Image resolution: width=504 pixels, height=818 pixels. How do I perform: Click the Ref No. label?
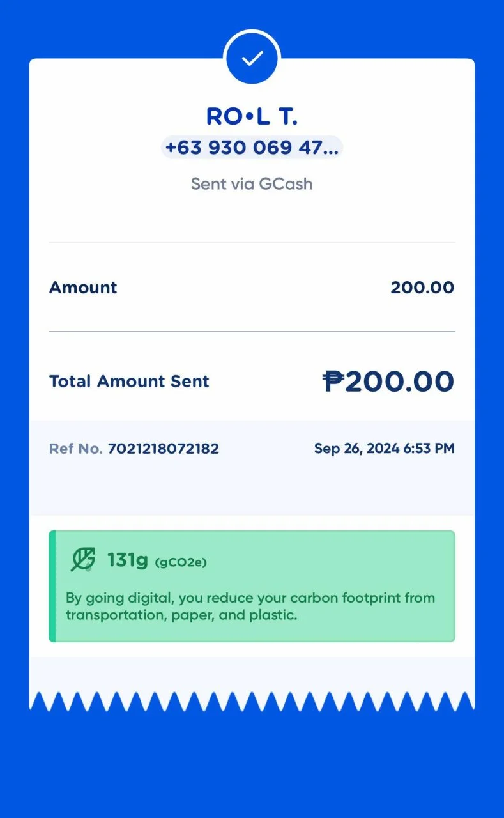75,449
